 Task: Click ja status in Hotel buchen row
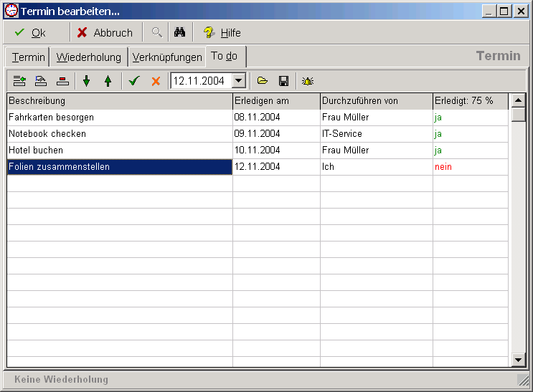point(471,150)
